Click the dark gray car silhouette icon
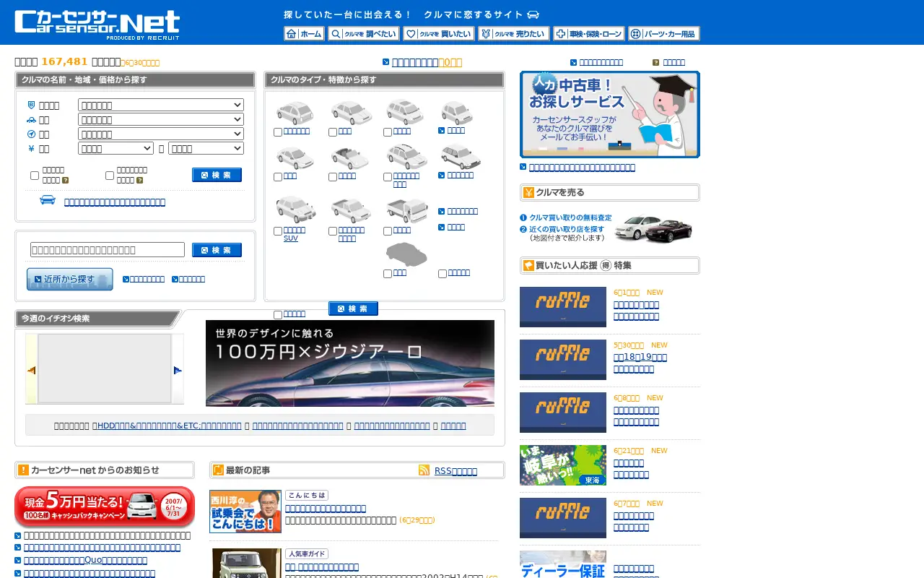This screenshot has height=578, width=924. (406, 254)
